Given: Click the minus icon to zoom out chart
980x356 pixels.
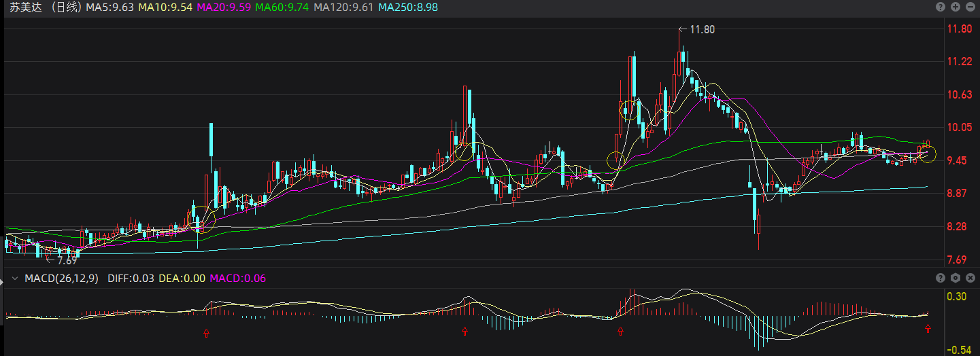Looking at the screenshot, I should 969,7.
